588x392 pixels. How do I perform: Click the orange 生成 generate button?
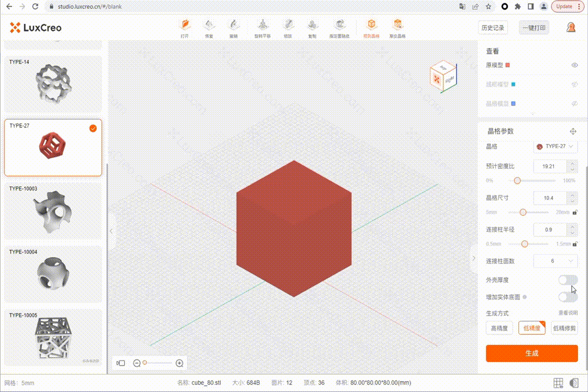(x=532, y=353)
